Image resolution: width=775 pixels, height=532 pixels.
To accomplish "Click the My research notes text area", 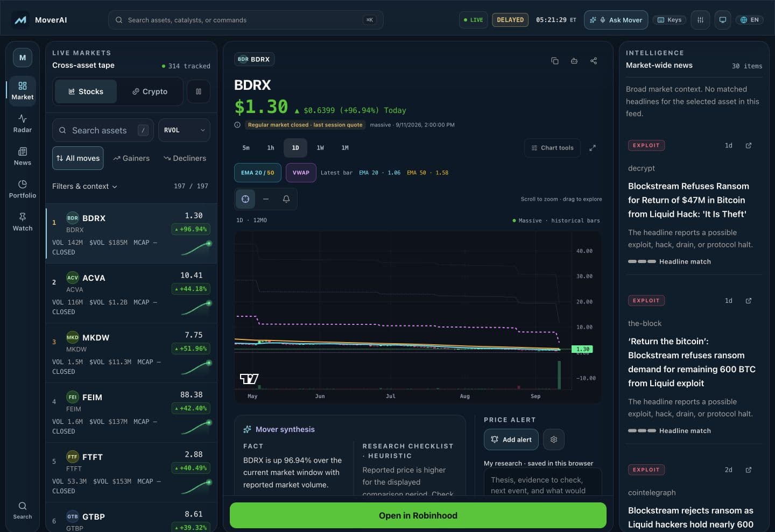I will tap(542, 481).
